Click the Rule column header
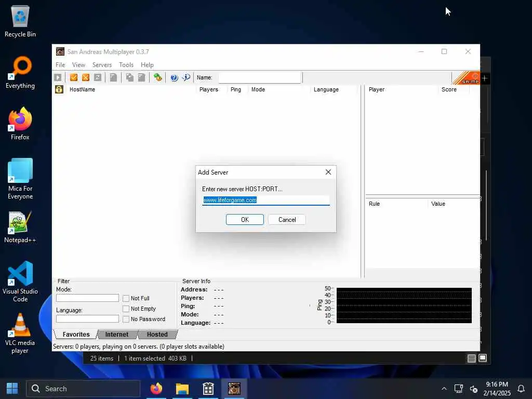 pos(396,204)
